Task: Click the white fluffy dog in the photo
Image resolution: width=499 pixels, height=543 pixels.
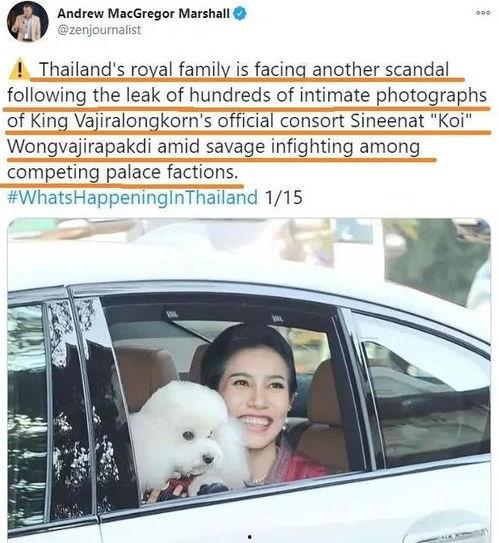Action: (x=187, y=435)
